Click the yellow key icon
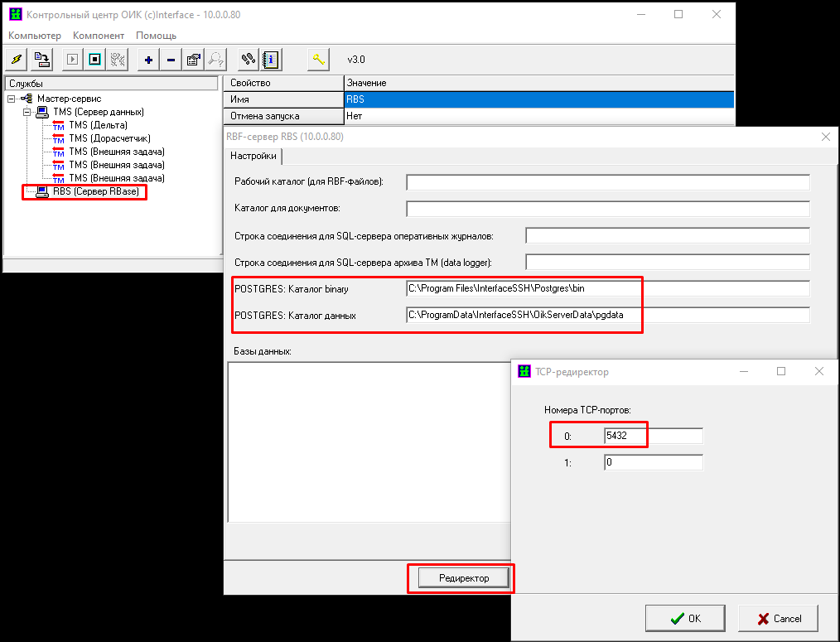Image resolution: width=840 pixels, height=642 pixels. pos(318,60)
